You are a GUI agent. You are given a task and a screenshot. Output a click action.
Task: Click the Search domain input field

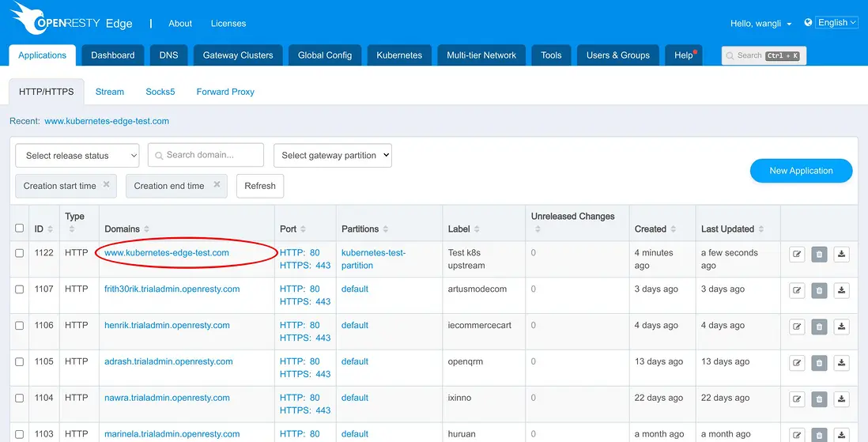pos(206,155)
